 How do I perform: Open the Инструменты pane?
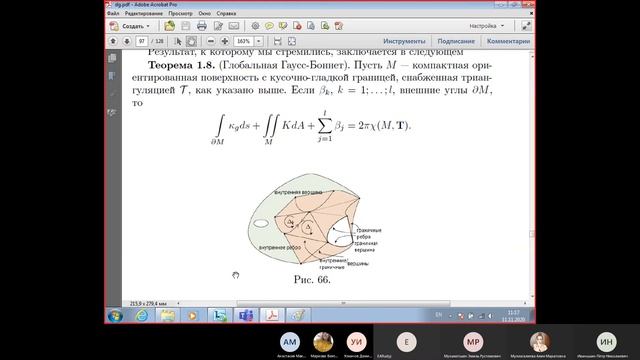404,41
